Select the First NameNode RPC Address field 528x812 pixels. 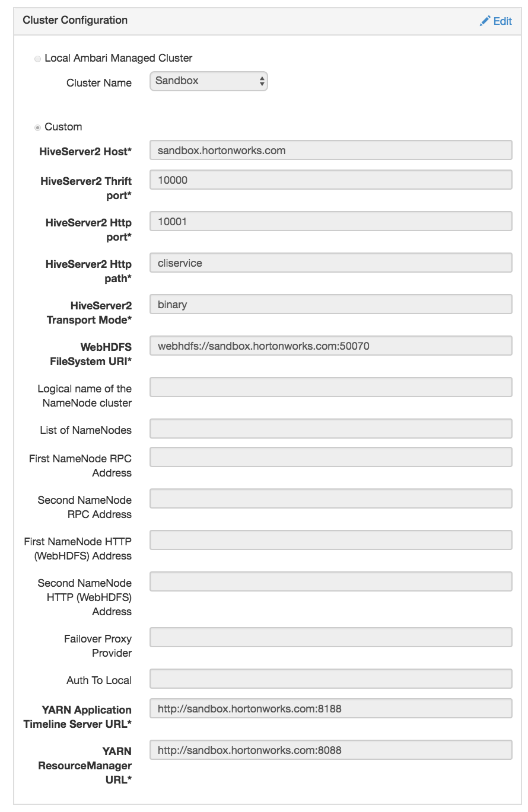tap(331, 456)
